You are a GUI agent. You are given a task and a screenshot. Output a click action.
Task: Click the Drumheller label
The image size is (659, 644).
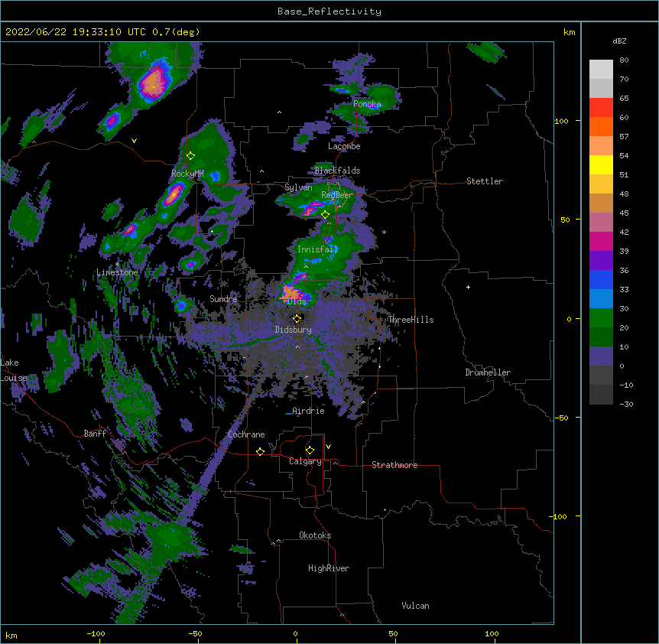pyautogui.click(x=488, y=372)
